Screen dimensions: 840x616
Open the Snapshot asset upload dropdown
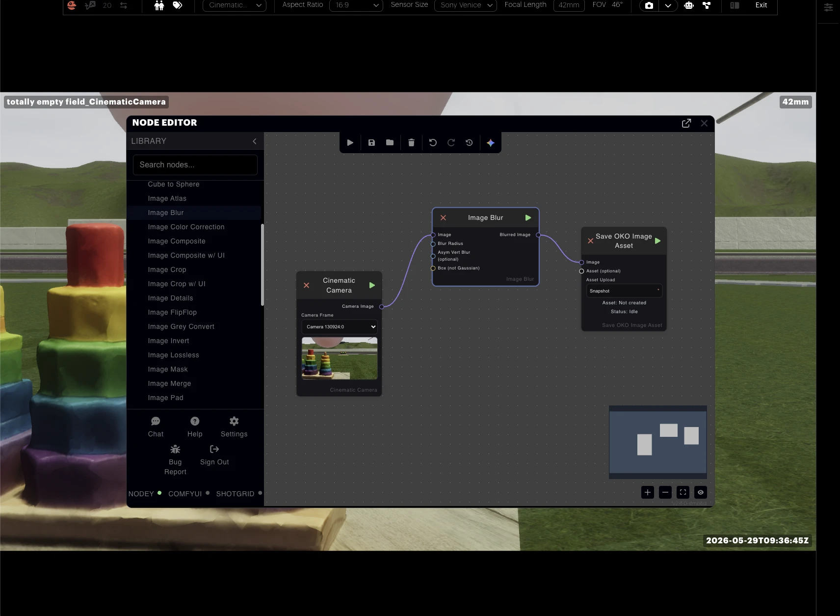click(624, 291)
